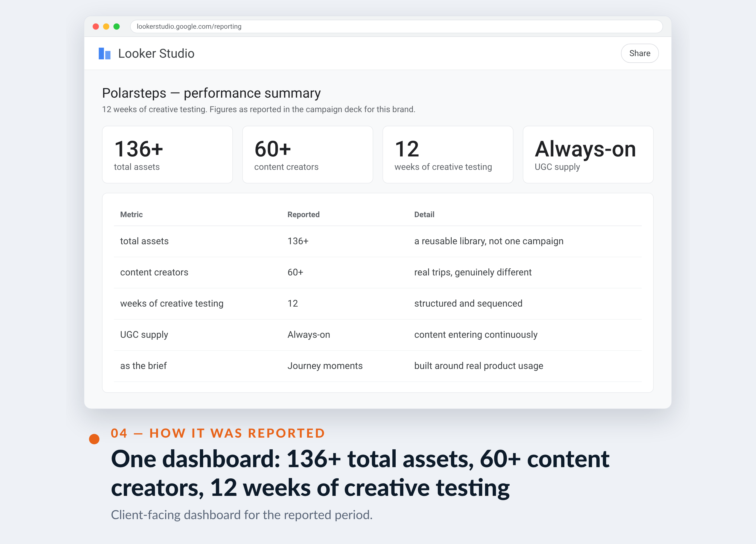Click the Journey moments table cell

(325, 366)
